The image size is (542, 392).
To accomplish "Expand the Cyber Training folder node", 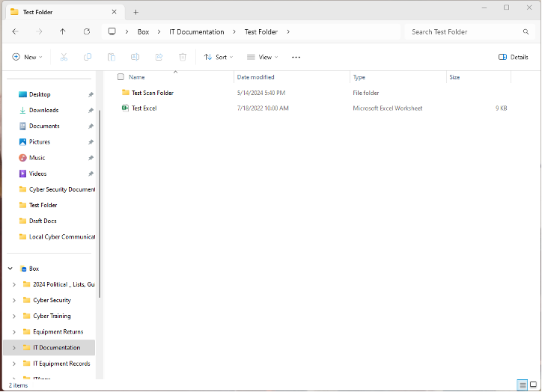I will (x=14, y=316).
